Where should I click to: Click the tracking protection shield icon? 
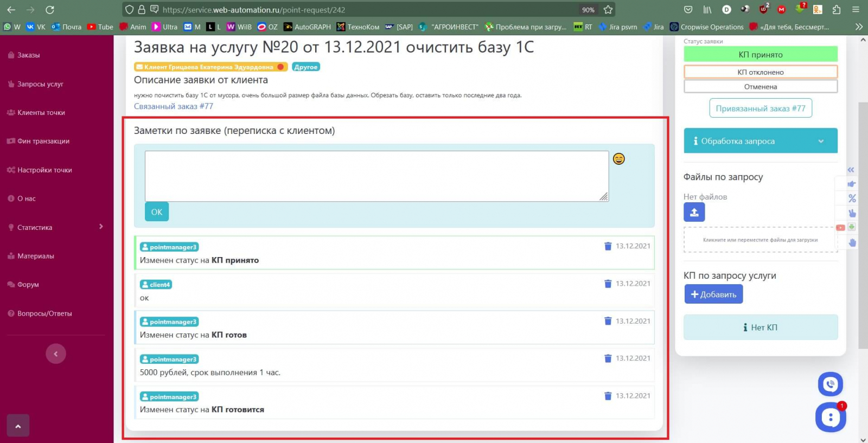(x=129, y=10)
